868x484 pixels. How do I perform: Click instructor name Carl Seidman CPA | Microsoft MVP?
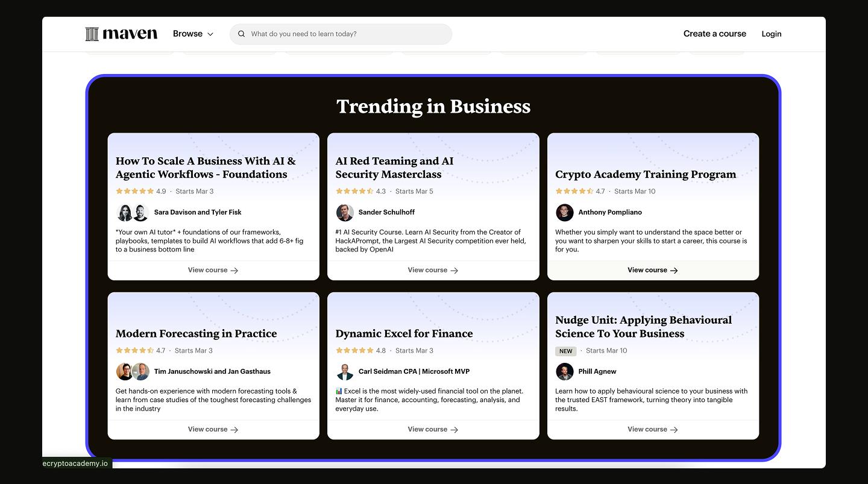(414, 371)
